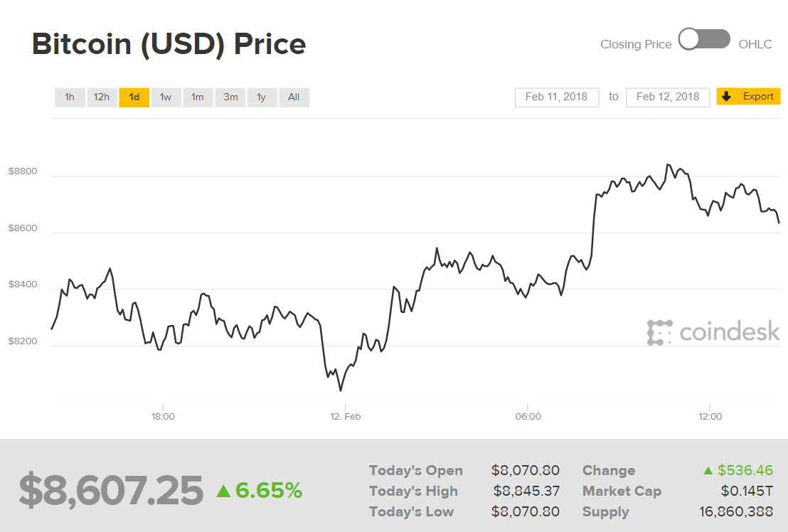788x532 pixels.
Task: Select the 12h time range
Action: [x=102, y=97]
